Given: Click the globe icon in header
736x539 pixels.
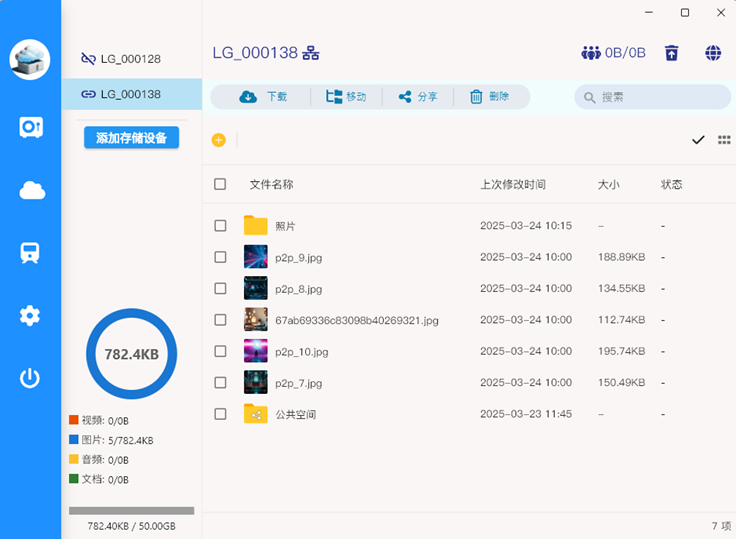Looking at the screenshot, I should (x=713, y=53).
